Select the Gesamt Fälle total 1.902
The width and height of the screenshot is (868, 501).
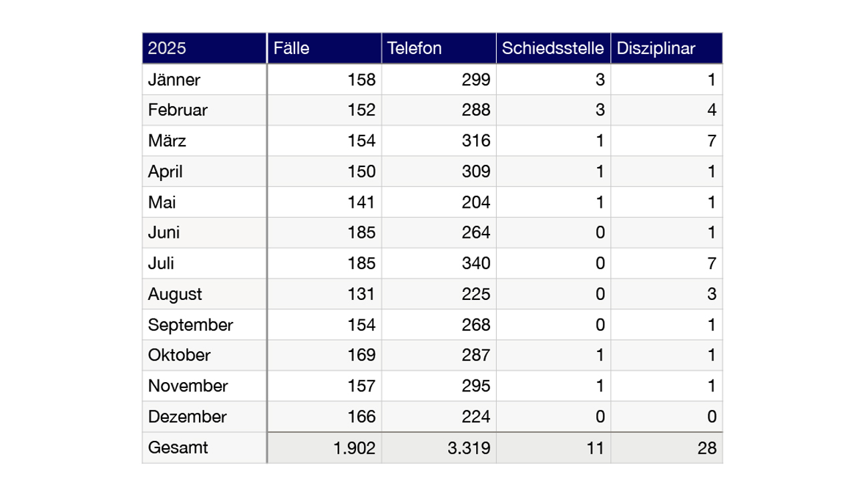(324, 448)
